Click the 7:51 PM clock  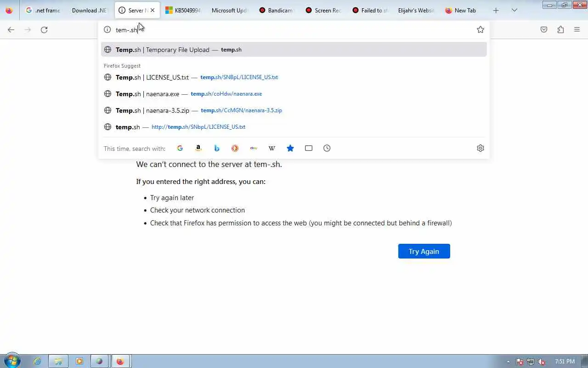coord(565,362)
